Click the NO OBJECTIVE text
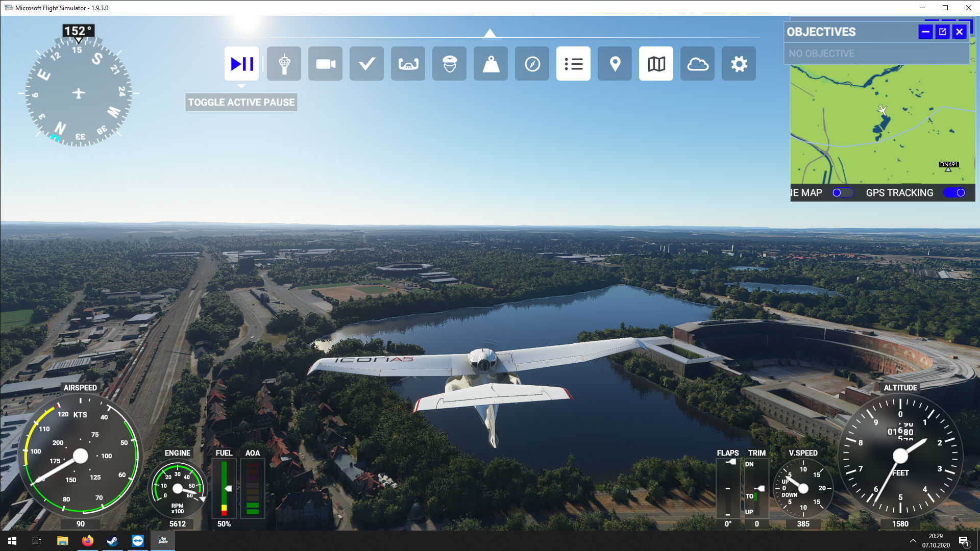Viewport: 980px width, 551px height. 821,54
